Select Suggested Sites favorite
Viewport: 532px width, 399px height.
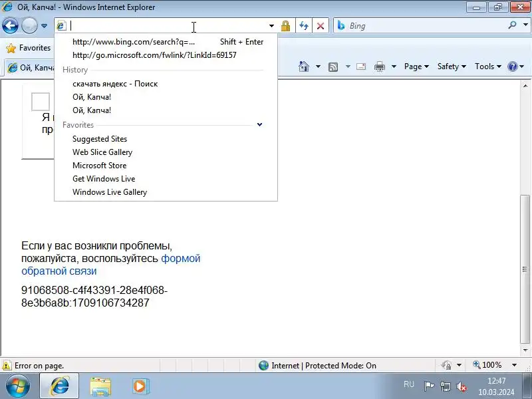coord(166,139)
